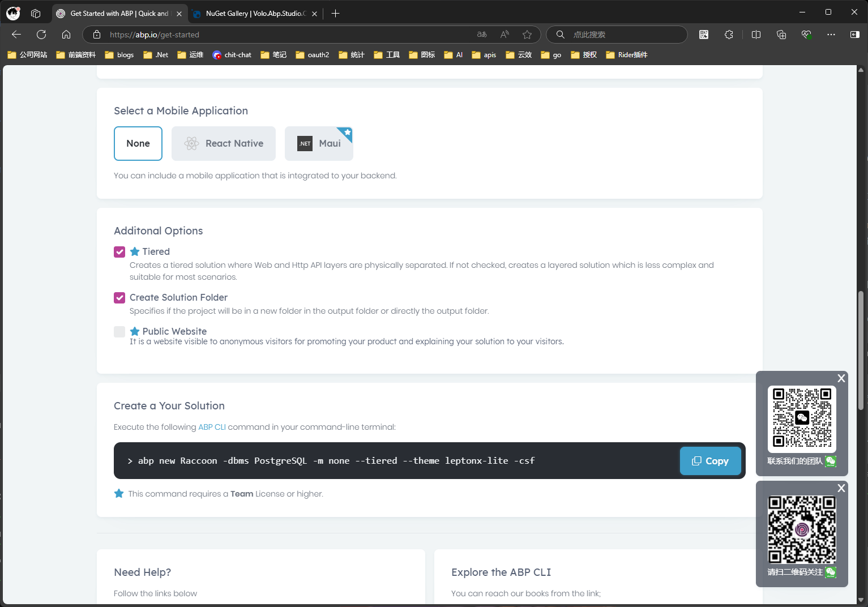Open the oauth2 bookmark folder

coord(312,55)
